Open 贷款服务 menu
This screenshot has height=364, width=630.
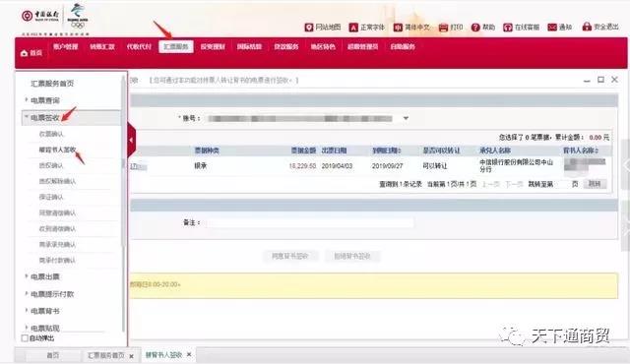point(286,46)
